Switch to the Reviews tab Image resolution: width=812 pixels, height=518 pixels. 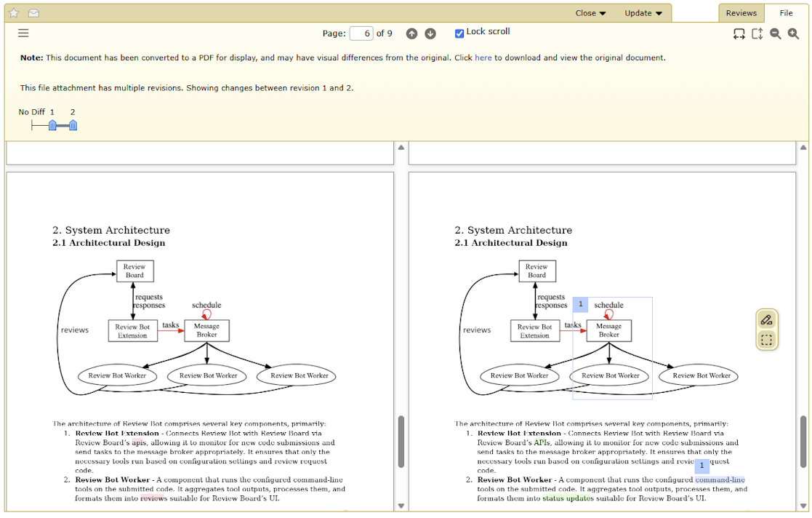pyautogui.click(x=741, y=13)
